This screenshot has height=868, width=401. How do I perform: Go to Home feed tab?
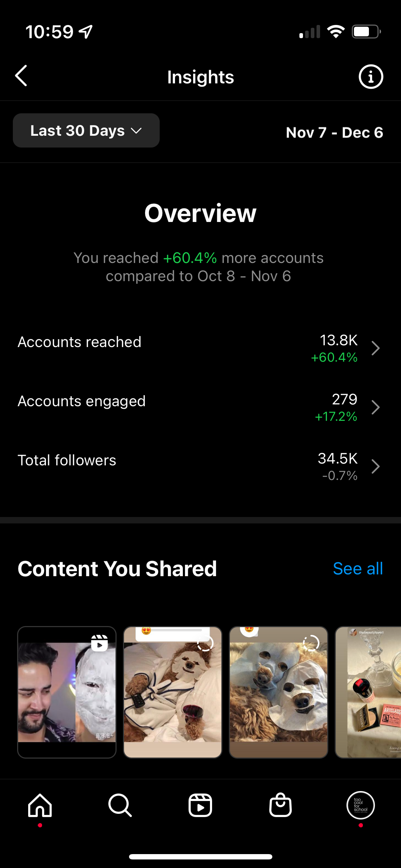click(40, 805)
